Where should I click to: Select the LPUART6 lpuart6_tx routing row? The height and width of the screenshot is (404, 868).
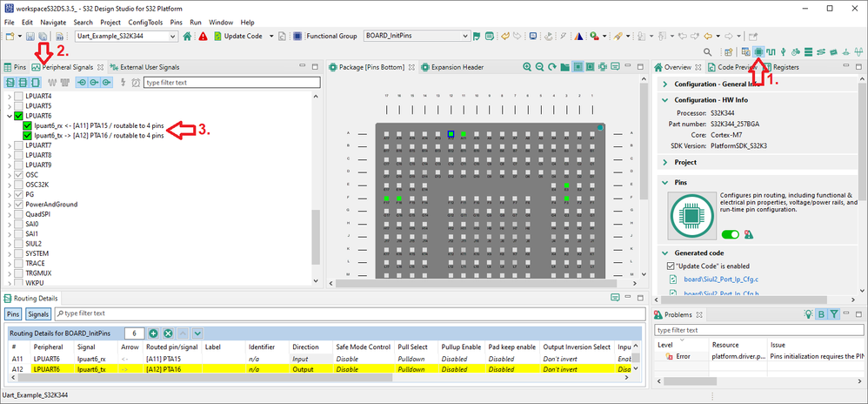point(319,369)
